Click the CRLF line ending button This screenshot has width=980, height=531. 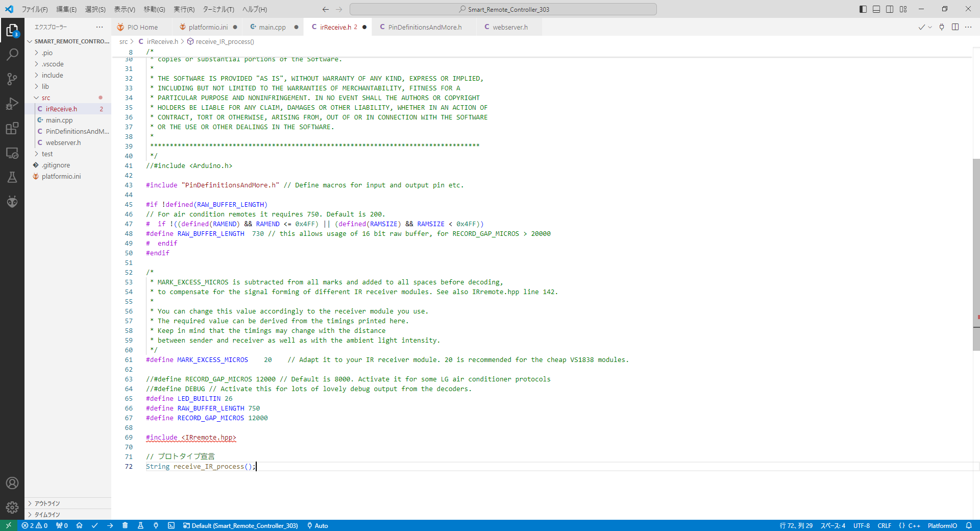[x=884, y=525]
